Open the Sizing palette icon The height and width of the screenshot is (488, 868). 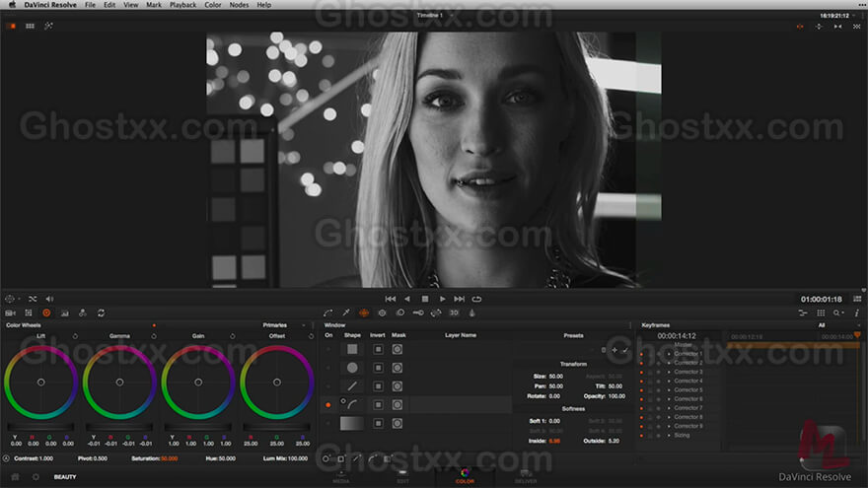point(436,314)
